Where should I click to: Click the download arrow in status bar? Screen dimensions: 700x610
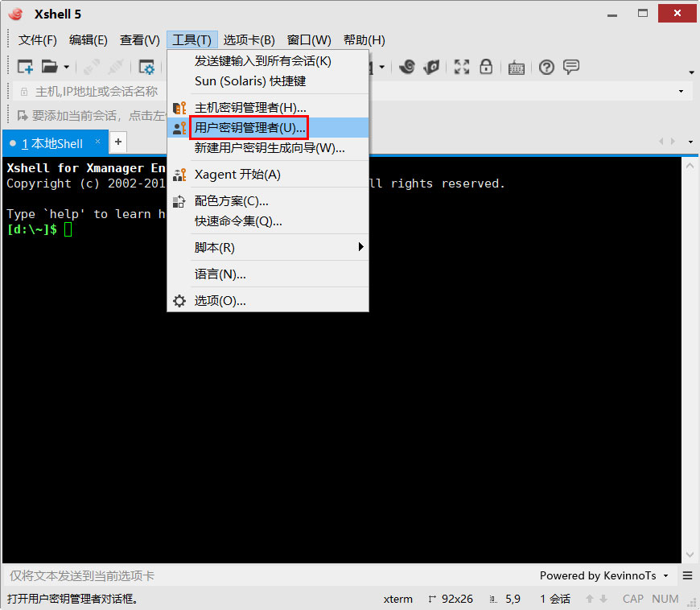pos(603,599)
